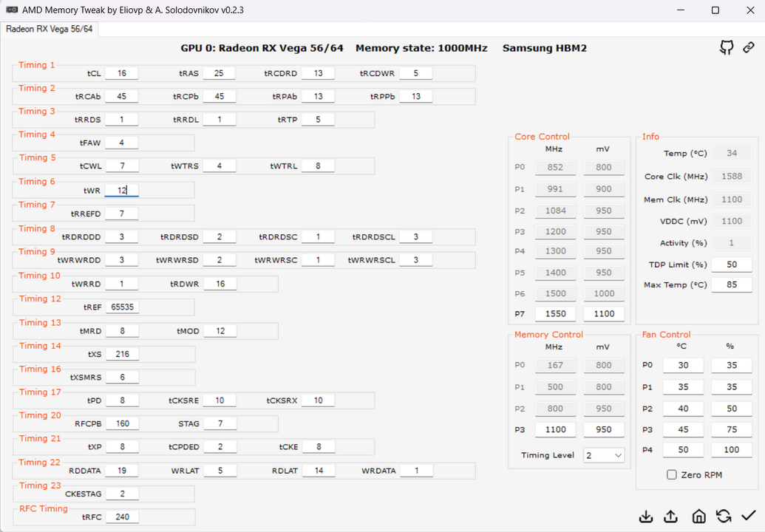Screen dimensions: 765x532
Task: Maximize the AMD Memory Tweak window
Action: 715,10
